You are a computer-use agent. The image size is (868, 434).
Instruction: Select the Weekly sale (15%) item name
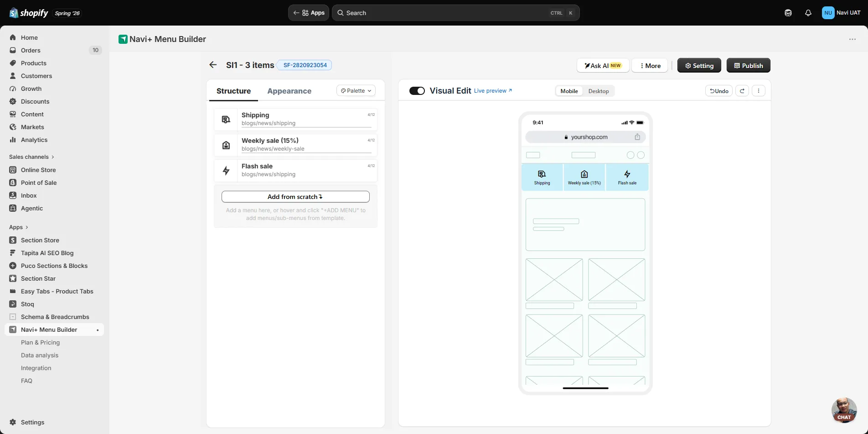270,141
